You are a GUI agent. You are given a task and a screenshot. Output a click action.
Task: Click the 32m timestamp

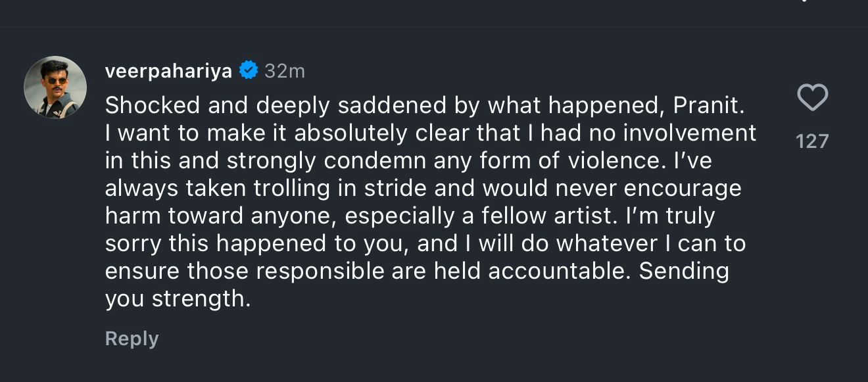click(x=284, y=71)
